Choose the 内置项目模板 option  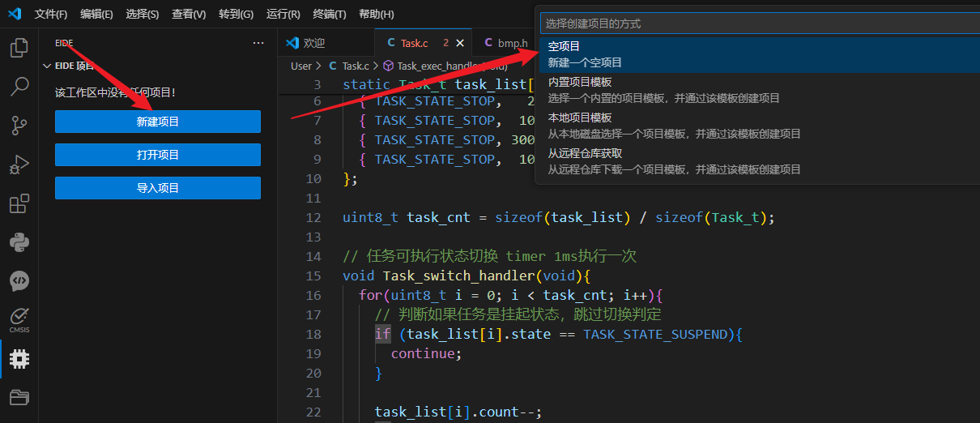760,90
